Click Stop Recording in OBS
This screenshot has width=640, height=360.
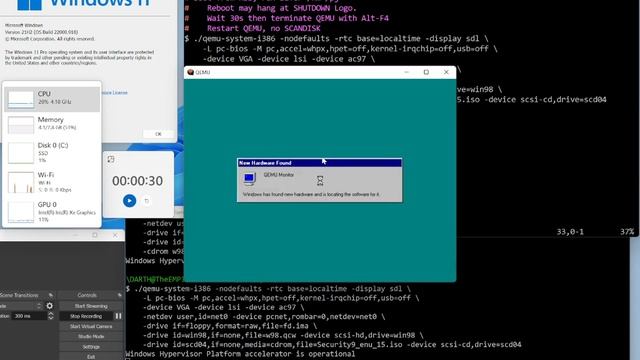click(86, 316)
